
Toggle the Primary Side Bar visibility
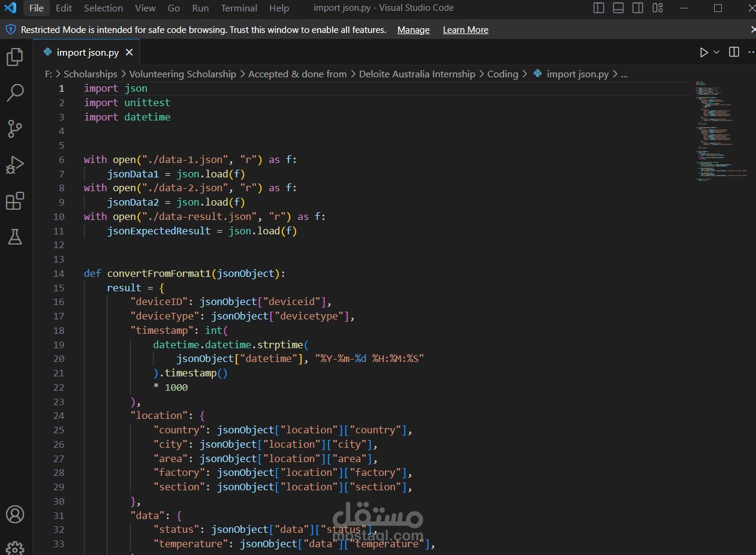click(598, 8)
